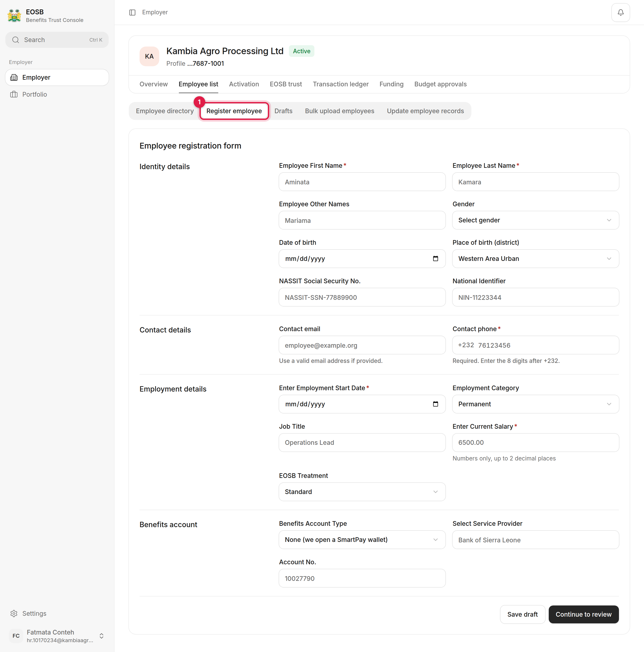Go to the Funding tab
Image resolution: width=644 pixels, height=652 pixels.
click(x=391, y=84)
